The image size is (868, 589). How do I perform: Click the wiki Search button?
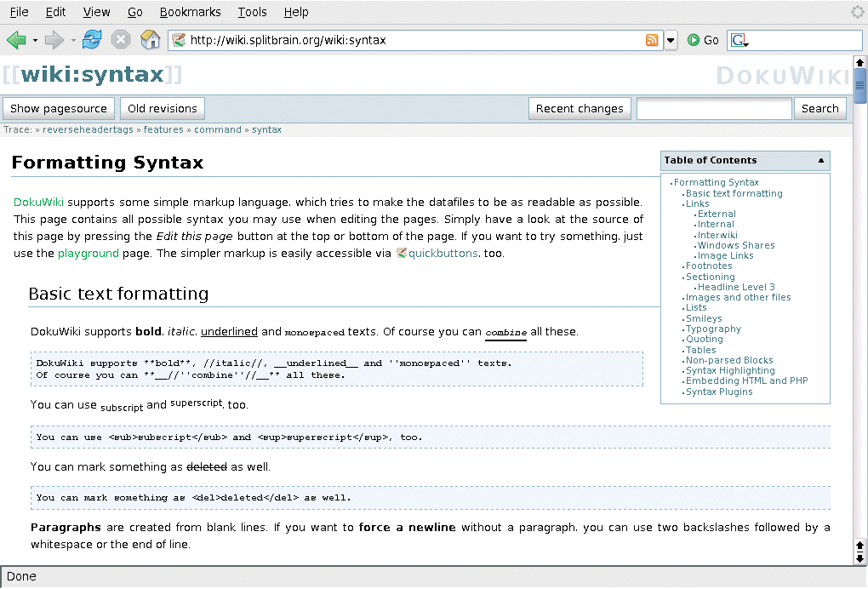pyautogui.click(x=819, y=108)
